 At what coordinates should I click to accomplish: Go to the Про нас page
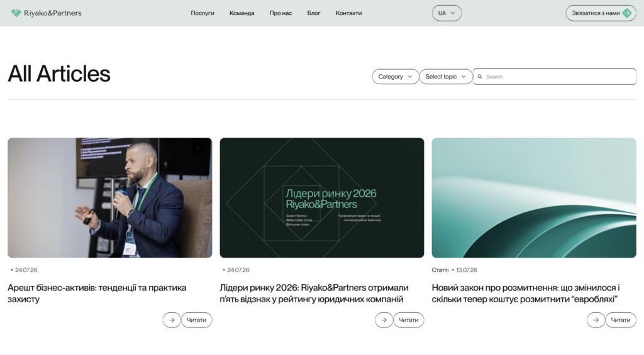point(280,13)
